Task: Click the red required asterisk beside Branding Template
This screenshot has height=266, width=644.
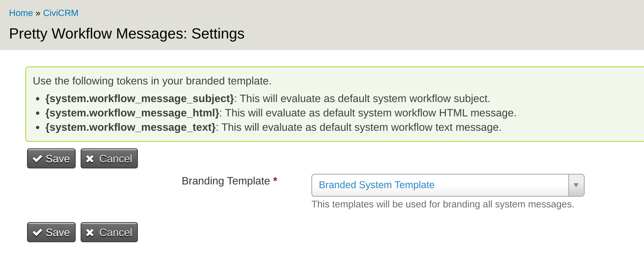Action: click(275, 180)
